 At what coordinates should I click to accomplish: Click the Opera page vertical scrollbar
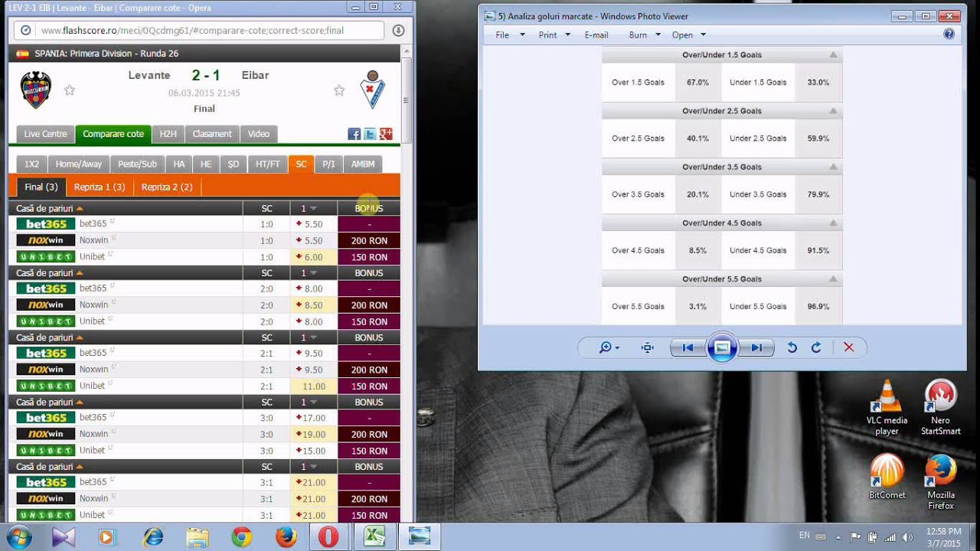pos(406,100)
